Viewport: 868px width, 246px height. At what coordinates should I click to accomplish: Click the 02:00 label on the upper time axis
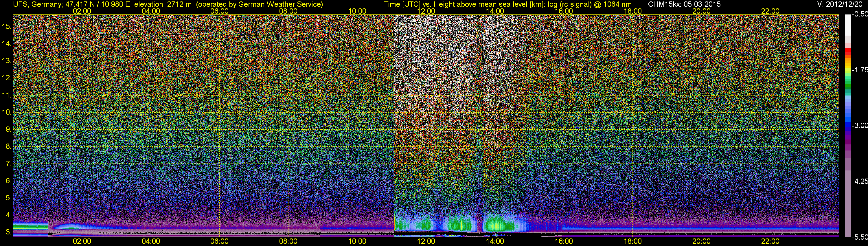[82, 11]
